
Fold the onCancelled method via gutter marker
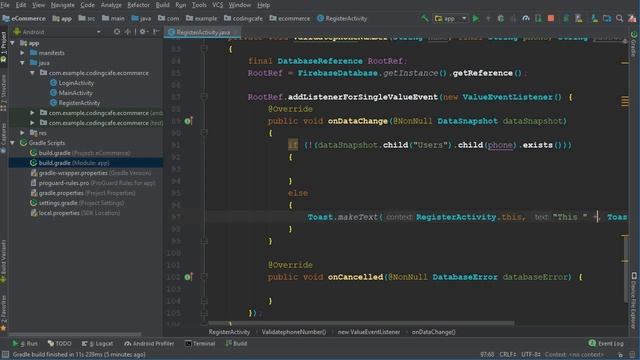pyautogui.click(x=204, y=277)
